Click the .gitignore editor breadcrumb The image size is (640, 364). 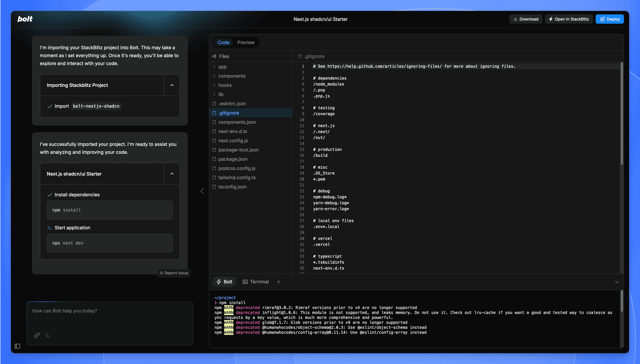click(311, 57)
